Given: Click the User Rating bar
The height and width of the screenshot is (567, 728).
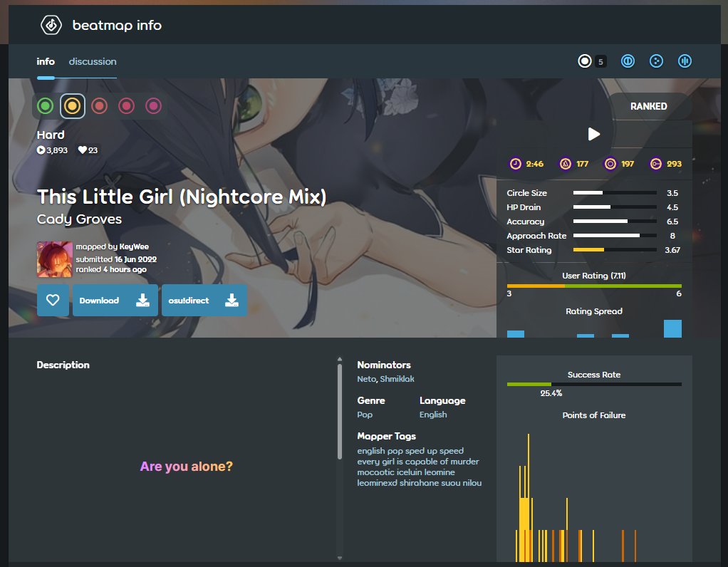Looking at the screenshot, I should (x=593, y=285).
